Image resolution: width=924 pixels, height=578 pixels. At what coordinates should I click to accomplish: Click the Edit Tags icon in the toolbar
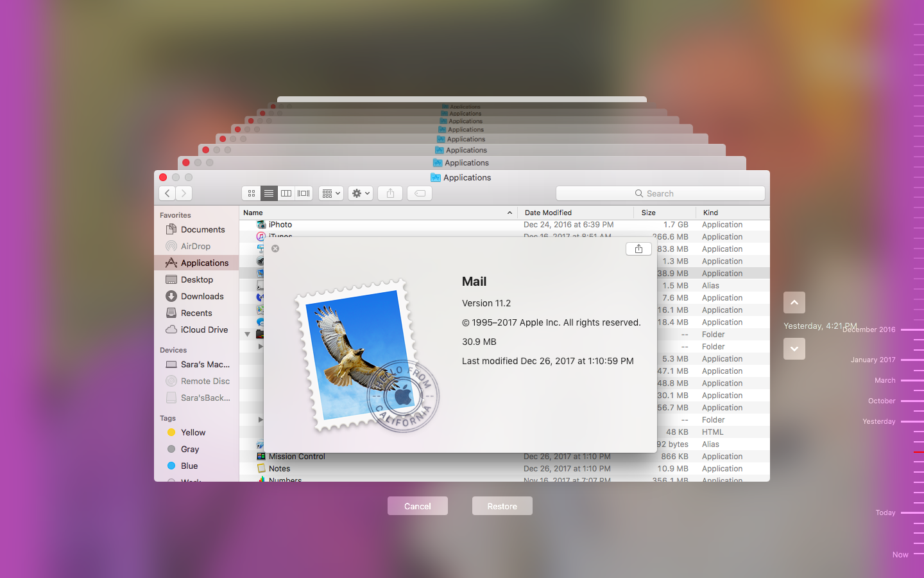(420, 193)
